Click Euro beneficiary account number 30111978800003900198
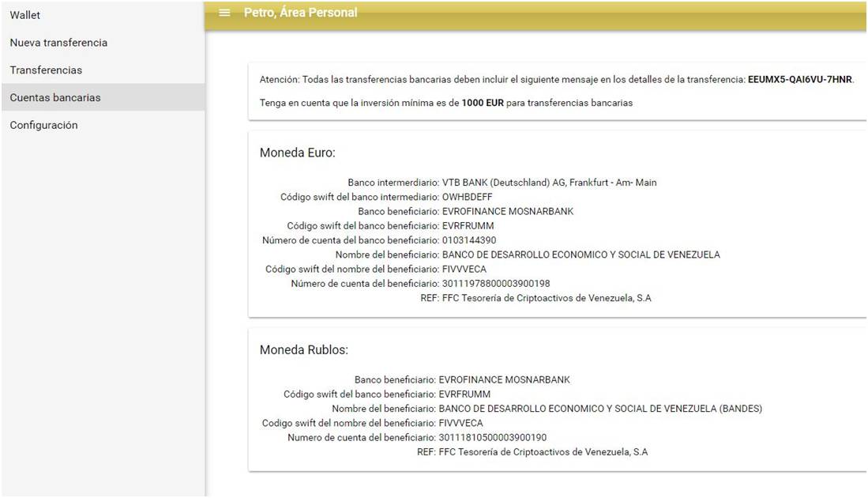 pos(495,284)
